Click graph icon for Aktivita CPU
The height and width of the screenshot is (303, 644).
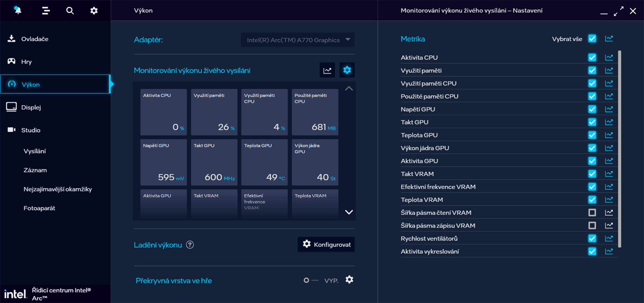click(609, 57)
